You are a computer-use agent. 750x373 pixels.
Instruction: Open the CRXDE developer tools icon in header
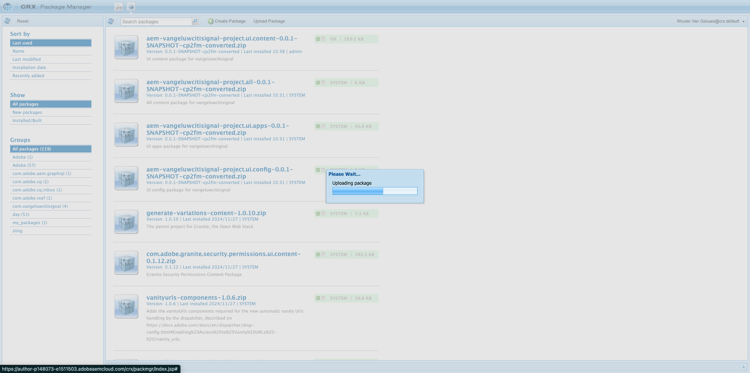click(119, 7)
